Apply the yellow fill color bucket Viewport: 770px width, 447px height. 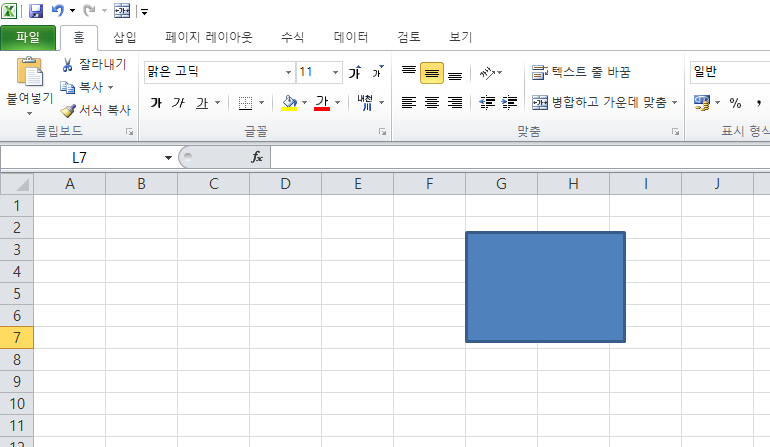pyautogui.click(x=289, y=103)
